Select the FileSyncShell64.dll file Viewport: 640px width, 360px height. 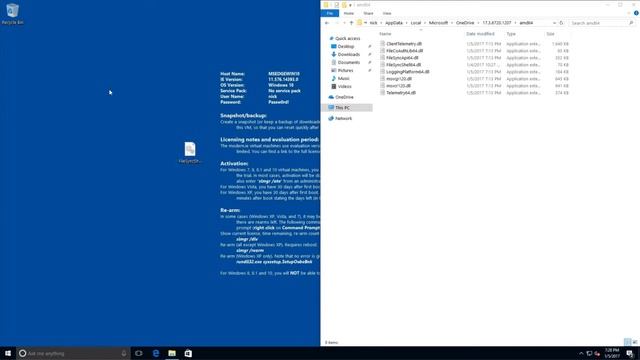(403, 65)
